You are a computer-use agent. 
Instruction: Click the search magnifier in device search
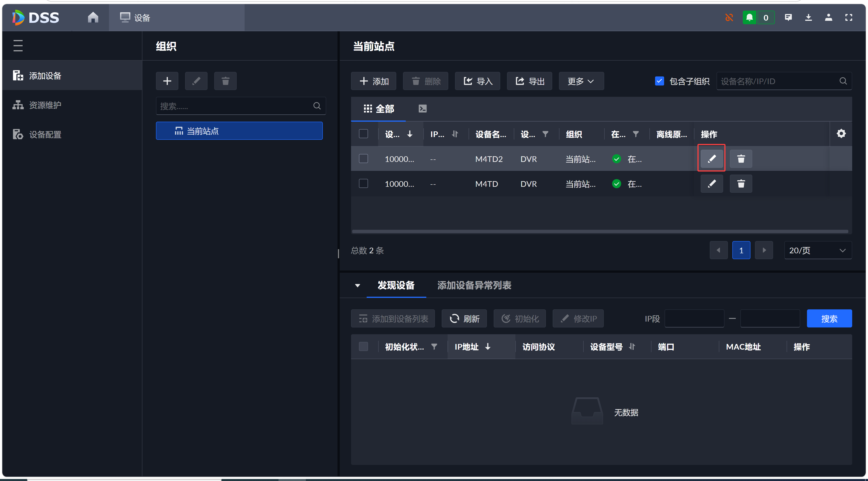pyautogui.click(x=843, y=81)
